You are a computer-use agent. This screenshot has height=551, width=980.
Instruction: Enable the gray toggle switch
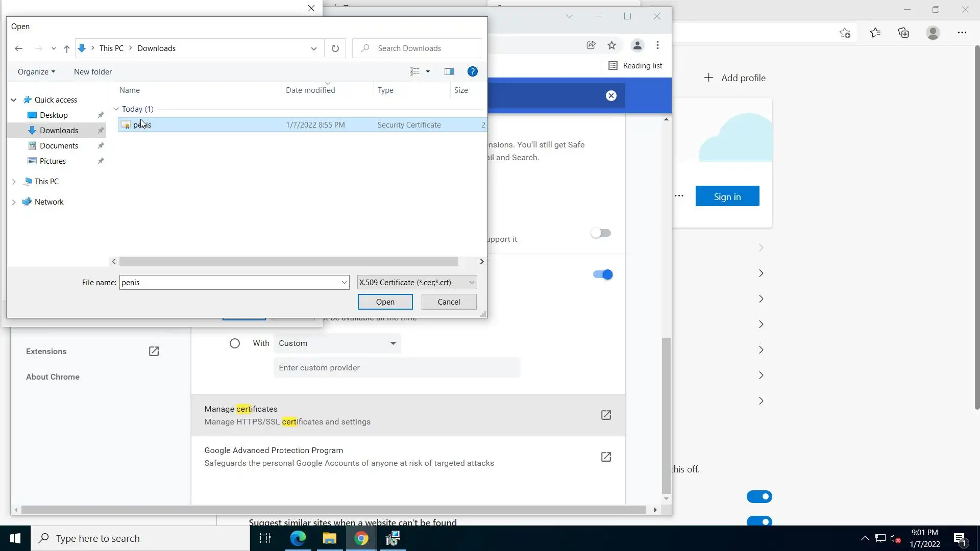[601, 233]
